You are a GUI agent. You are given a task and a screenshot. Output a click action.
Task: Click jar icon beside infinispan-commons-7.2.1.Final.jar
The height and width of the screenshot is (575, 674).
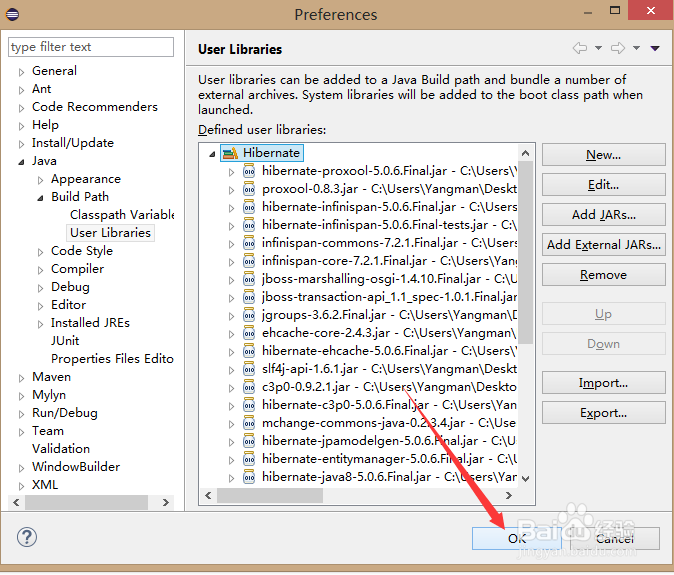pos(249,243)
